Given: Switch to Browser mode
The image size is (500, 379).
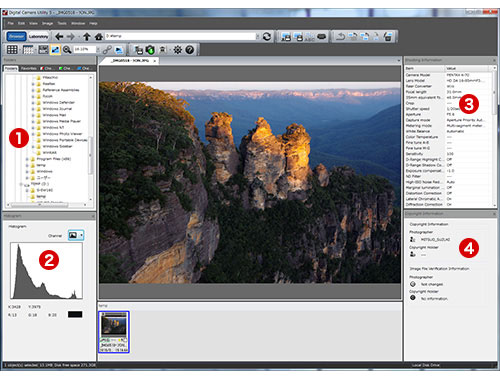Looking at the screenshot, I should [16, 36].
